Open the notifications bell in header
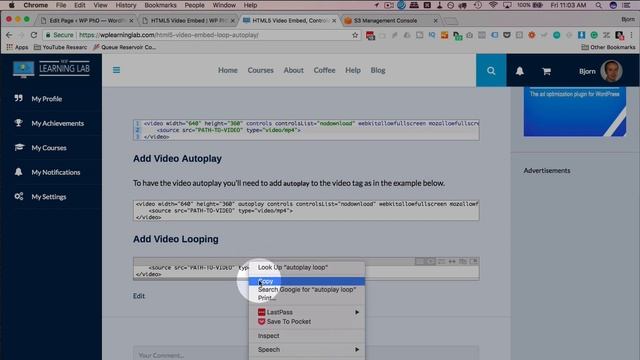Image resolution: width=640 pixels, height=360 pixels. click(x=520, y=71)
